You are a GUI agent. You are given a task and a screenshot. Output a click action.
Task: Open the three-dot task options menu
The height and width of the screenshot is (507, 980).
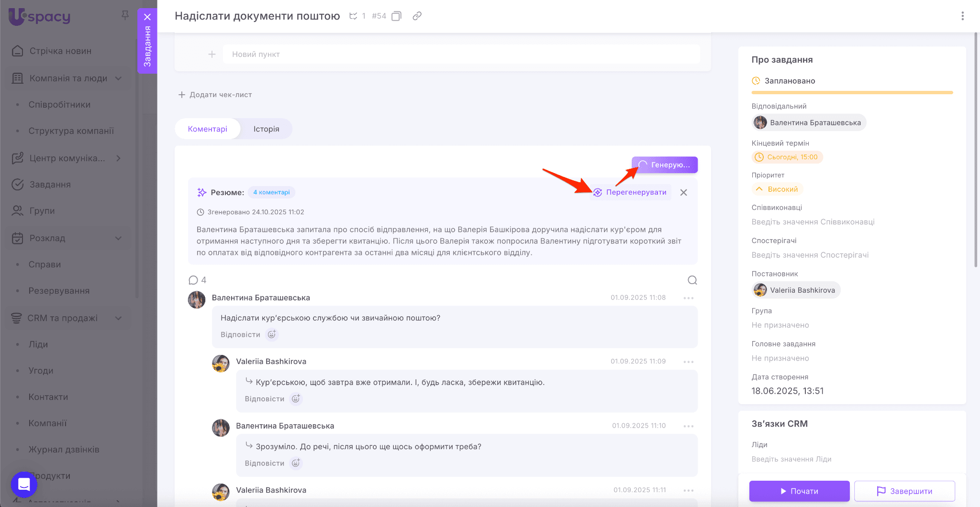[x=962, y=16]
